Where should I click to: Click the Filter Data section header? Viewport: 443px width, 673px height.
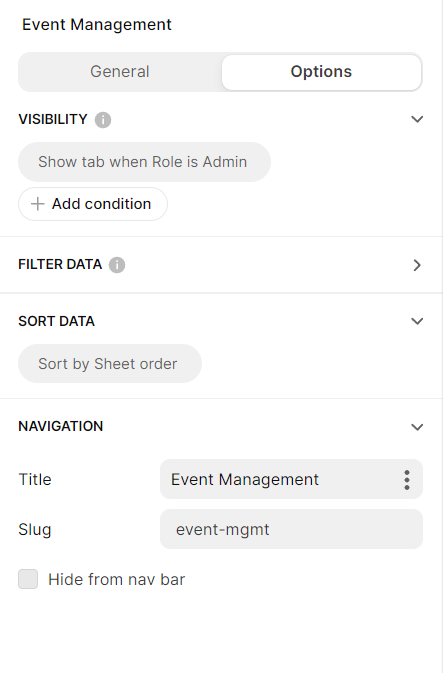pyautogui.click(x=222, y=265)
